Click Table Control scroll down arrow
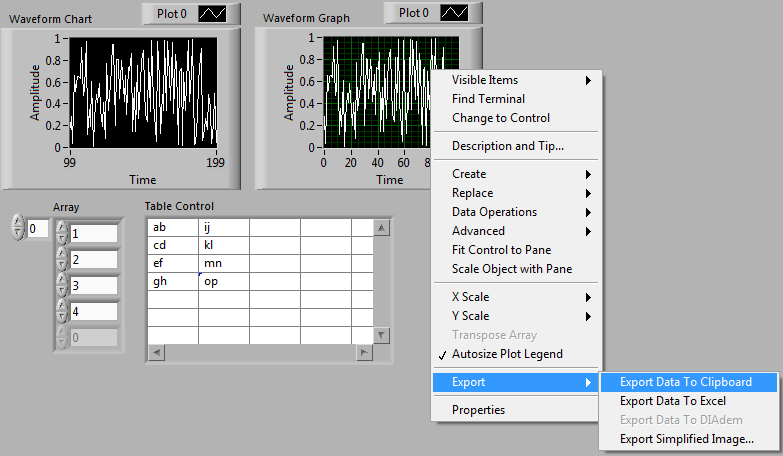 [x=382, y=335]
